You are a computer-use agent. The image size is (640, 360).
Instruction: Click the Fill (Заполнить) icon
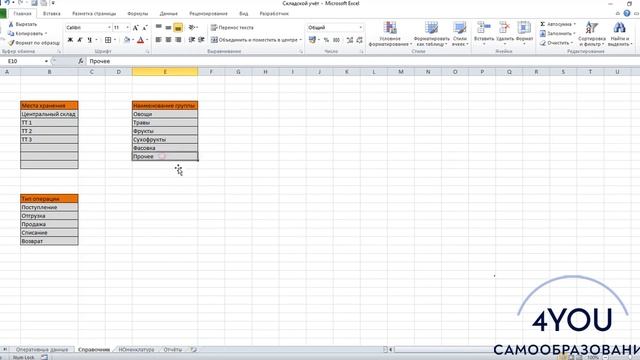[x=542, y=33]
